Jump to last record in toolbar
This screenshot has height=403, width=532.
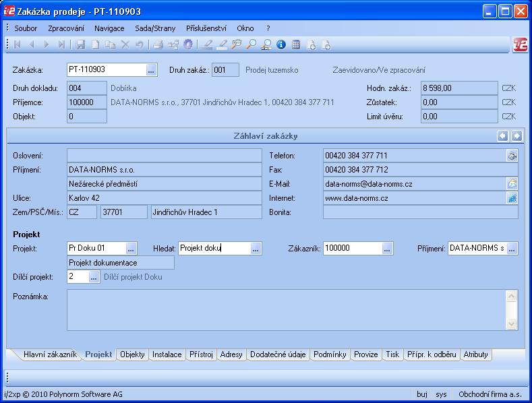[x=61, y=44]
